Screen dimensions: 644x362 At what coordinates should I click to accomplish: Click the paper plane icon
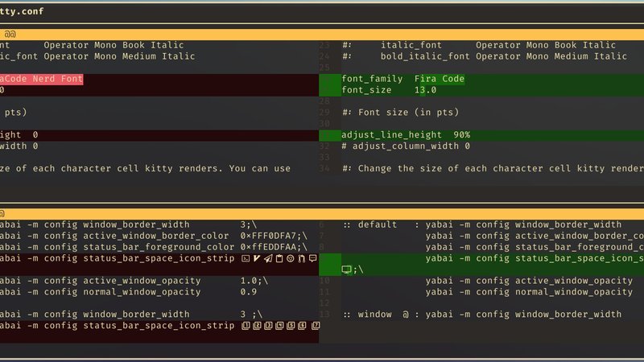point(268,258)
